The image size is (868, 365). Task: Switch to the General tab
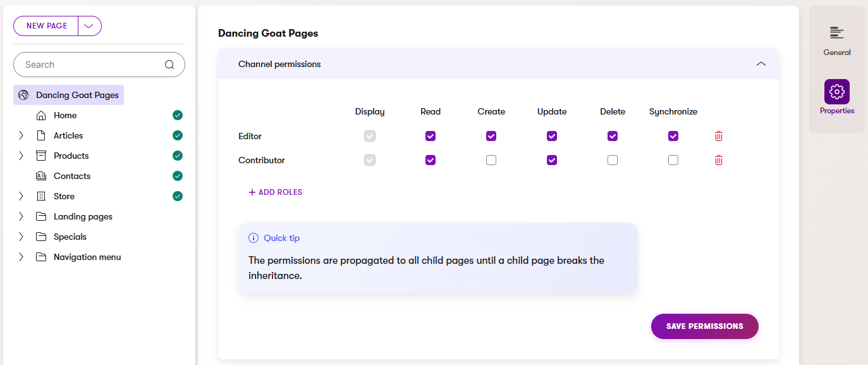tap(836, 40)
